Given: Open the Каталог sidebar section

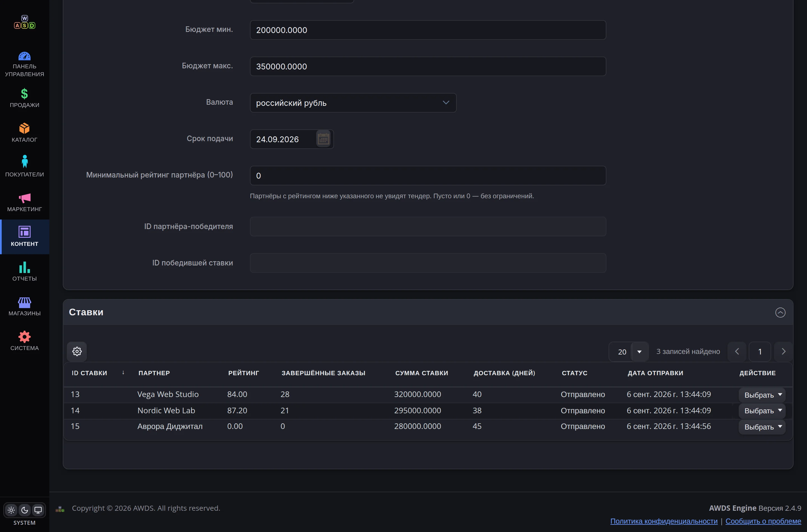Looking at the screenshot, I should [24, 133].
